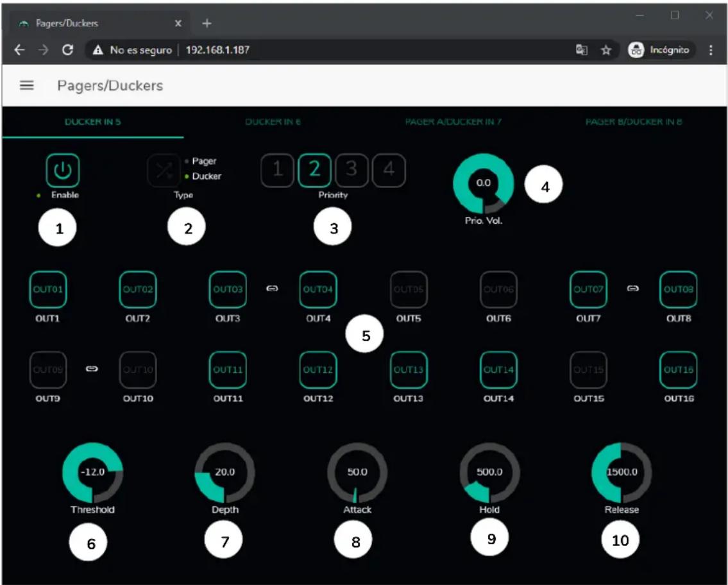728x585 pixels.
Task: Toggle output OUT08
Action: (679, 290)
